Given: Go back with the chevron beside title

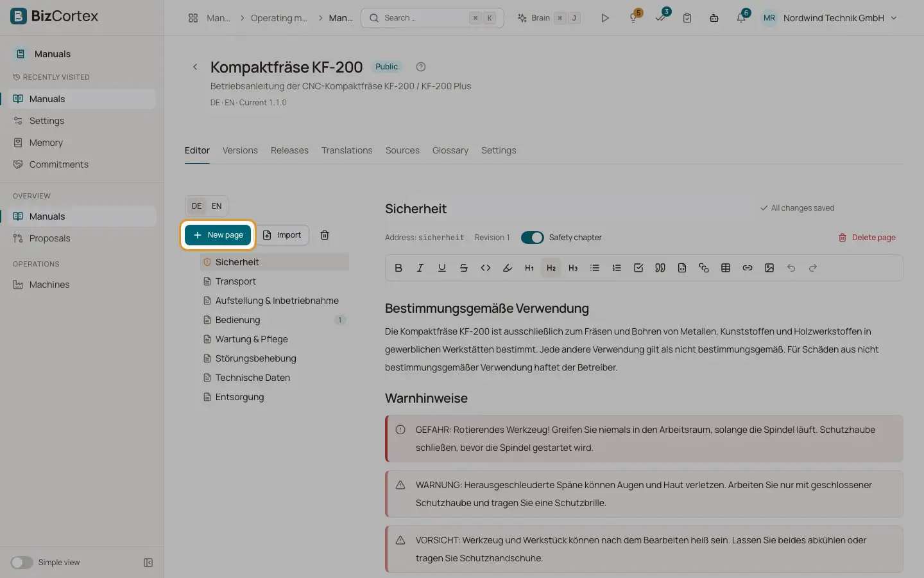Looking at the screenshot, I should point(195,67).
